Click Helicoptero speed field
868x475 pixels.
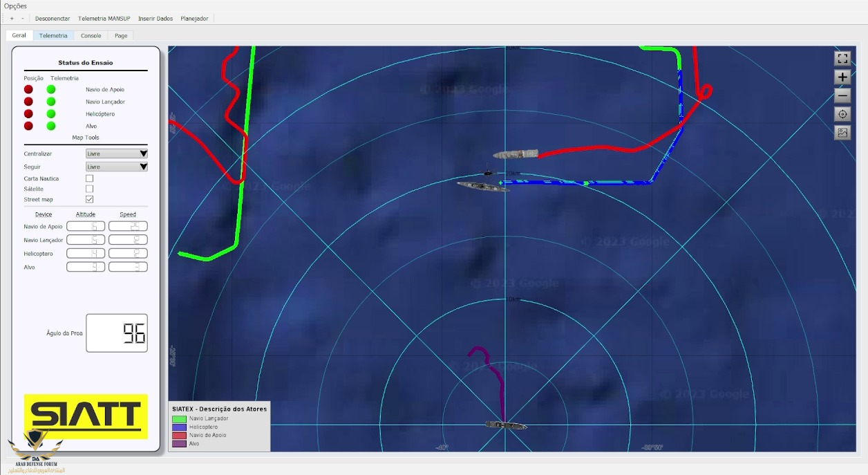click(x=128, y=253)
